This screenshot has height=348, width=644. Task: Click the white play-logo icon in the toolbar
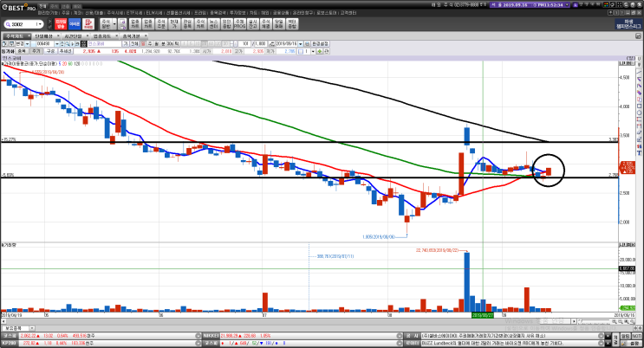tap(88, 24)
